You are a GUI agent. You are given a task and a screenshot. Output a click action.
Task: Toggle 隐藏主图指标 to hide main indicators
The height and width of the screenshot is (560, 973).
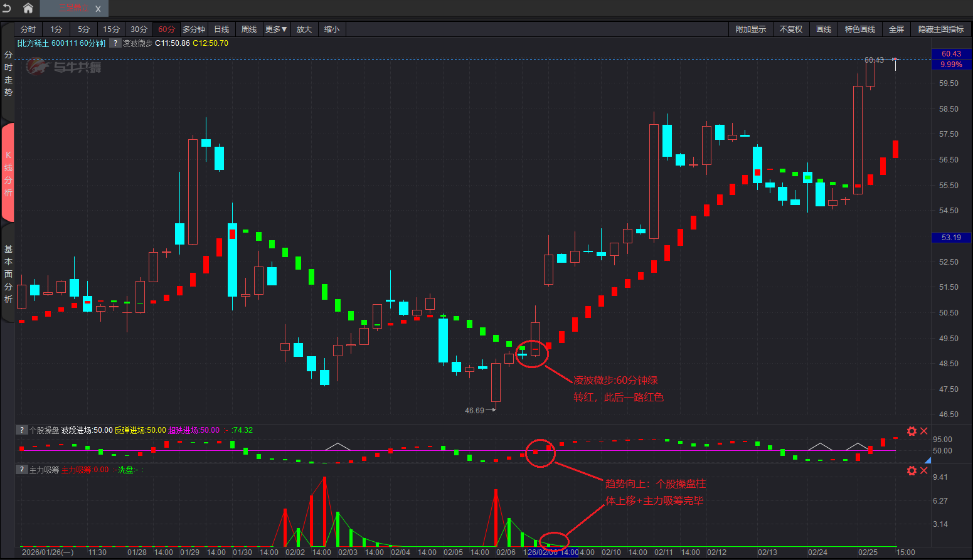point(940,29)
